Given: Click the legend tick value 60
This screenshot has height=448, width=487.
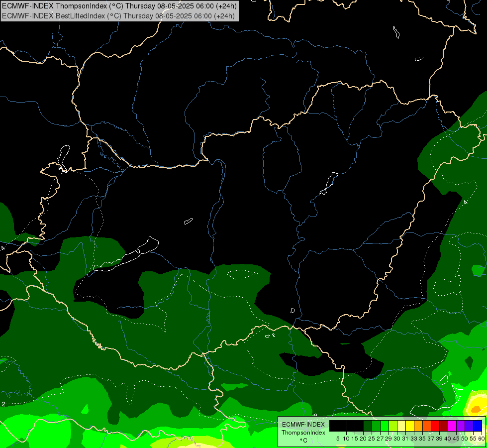Looking at the screenshot, I should coord(481,439).
